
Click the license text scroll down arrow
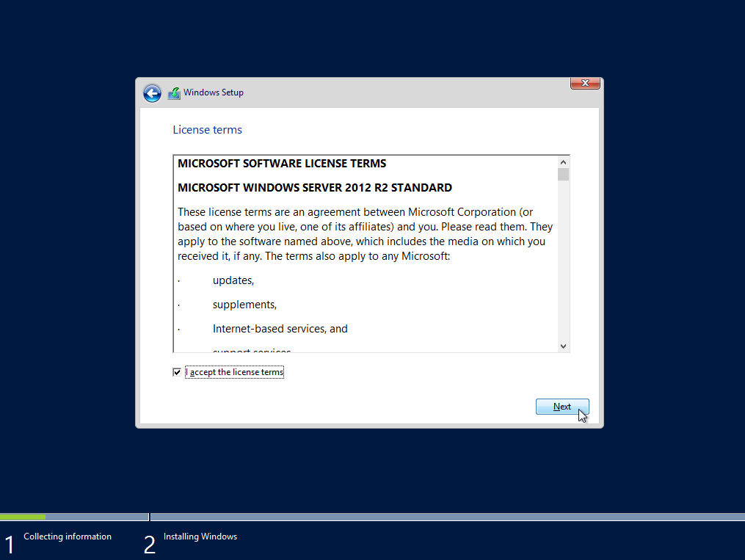point(563,346)
